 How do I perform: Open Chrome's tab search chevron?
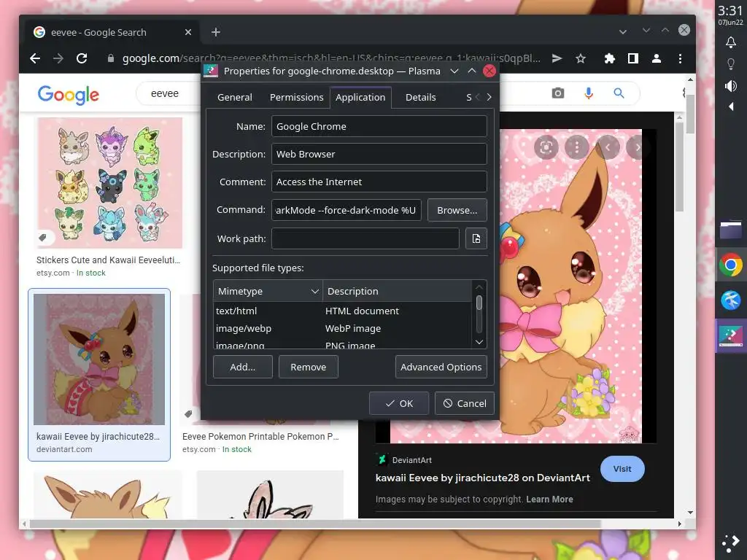coord(623,32)
